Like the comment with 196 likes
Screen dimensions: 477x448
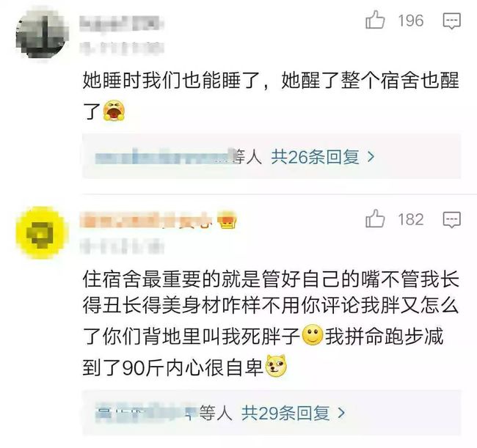point(375,20)
